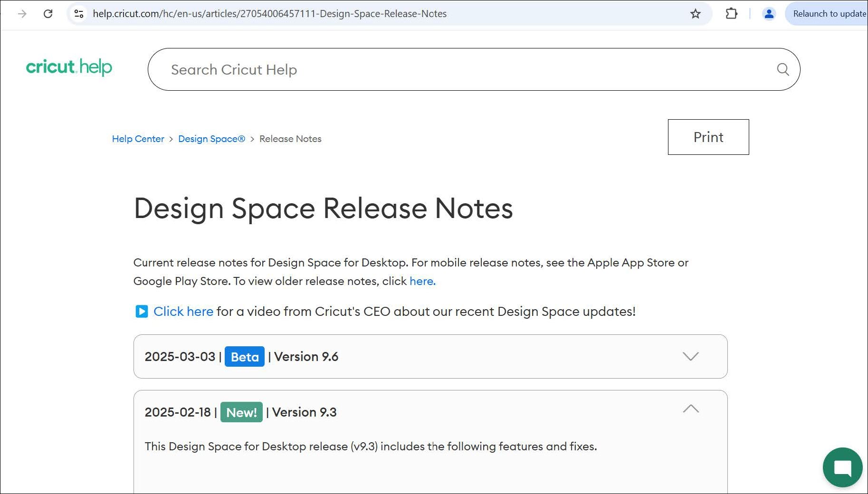
Task: Open site information icon in address bar
Action: click(79, 14)
